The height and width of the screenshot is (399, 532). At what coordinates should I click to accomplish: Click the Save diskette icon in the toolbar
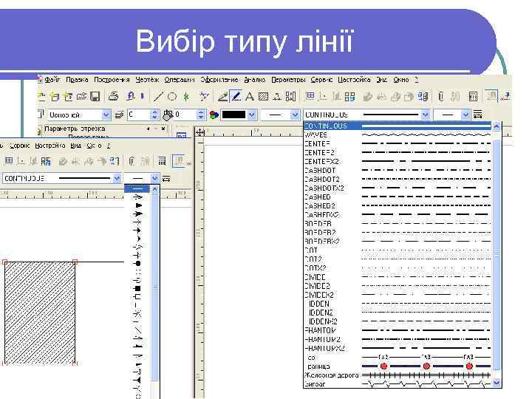point(95,97)
